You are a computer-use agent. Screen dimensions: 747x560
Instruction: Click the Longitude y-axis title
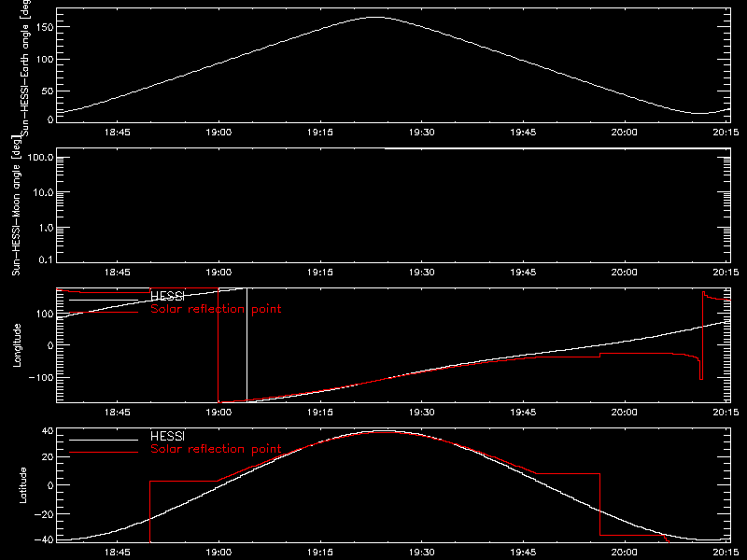coord(17,345)
